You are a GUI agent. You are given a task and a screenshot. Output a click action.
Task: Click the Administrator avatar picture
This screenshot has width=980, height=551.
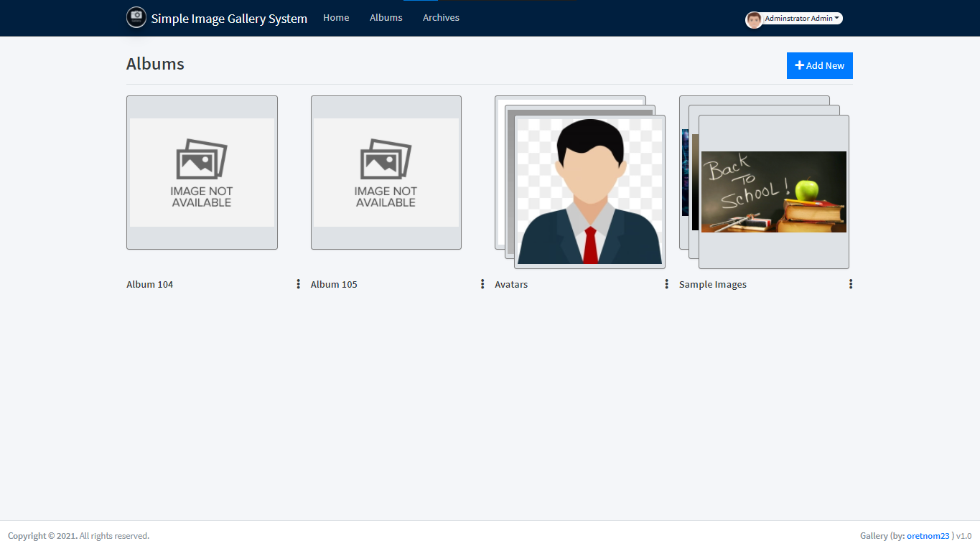(x=753, y=19)
